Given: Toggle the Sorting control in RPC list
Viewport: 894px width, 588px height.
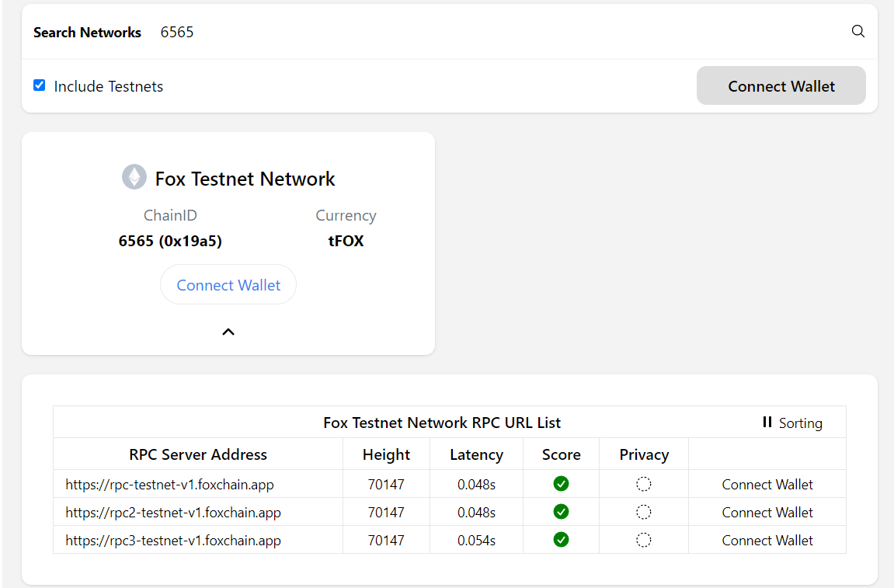Looking at the screenshot, I should 792,423.
